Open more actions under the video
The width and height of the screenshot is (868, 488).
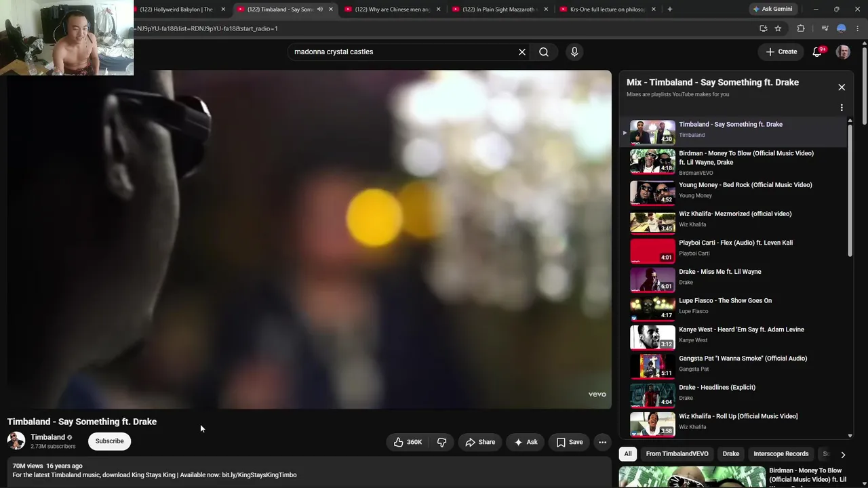pos(602,442)
